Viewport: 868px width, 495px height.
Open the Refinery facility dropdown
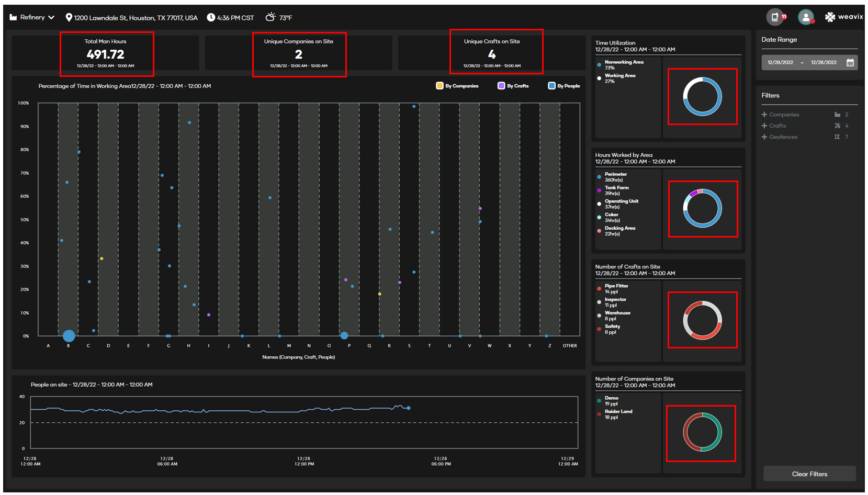(x=32, y=17)
